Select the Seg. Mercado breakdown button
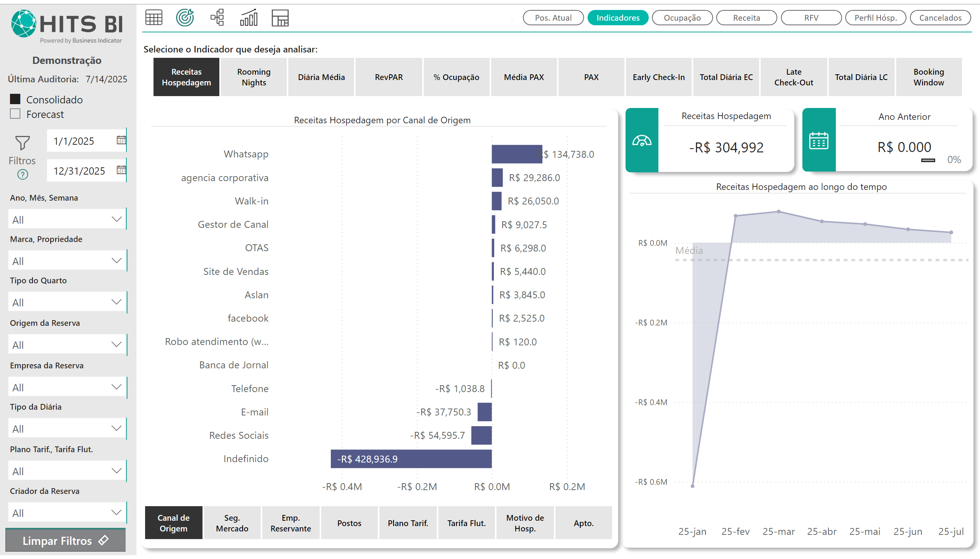 point(232,523)
